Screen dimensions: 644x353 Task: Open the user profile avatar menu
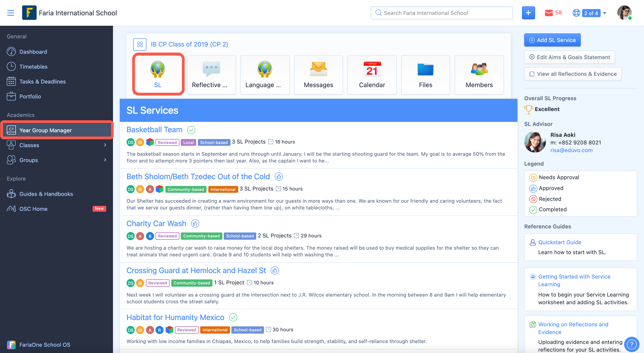[x=624, y=13]
